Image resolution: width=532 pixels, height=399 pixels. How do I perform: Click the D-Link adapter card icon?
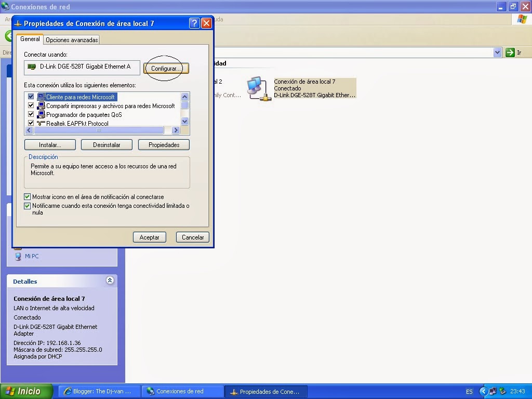[x=32, y=66]
